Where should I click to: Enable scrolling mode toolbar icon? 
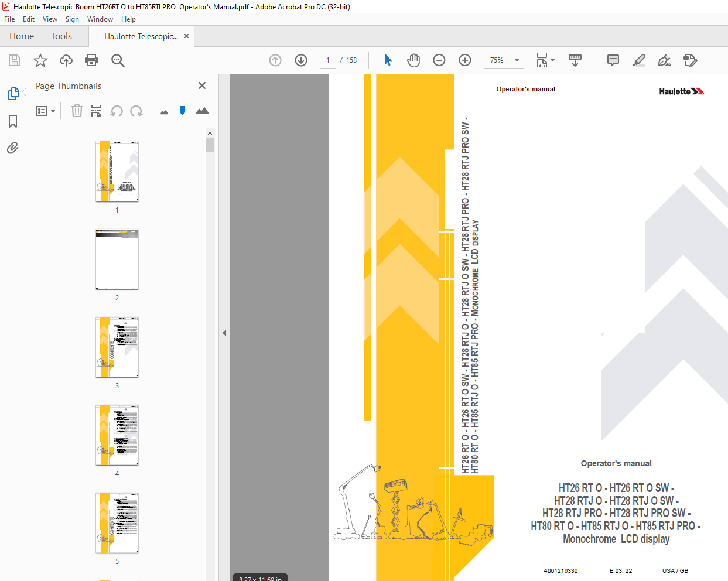click(x=575, y=60)
